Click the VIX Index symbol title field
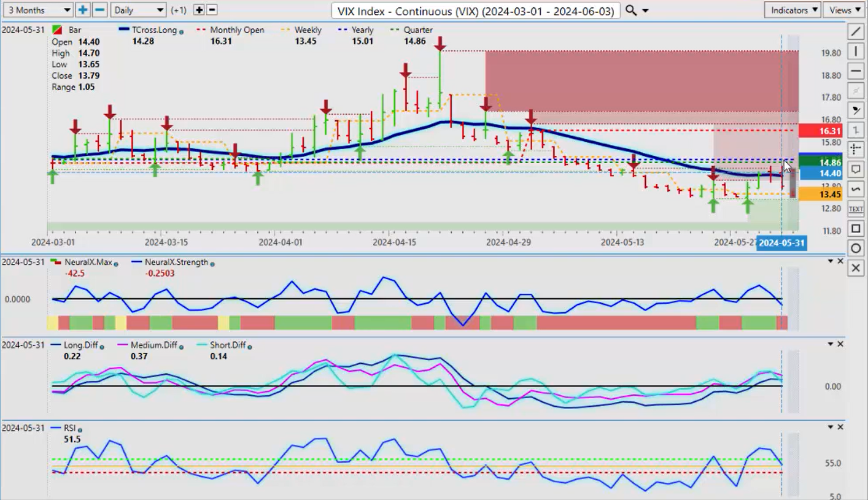This screenshot has height=500, width=868. pyautogui.click(x=475, y=10)
